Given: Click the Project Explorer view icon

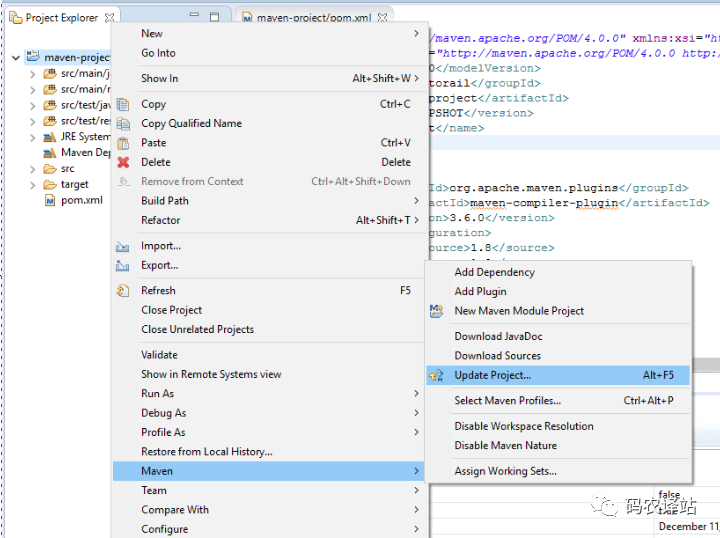Looking at the screenshot, I should (16, 18).
